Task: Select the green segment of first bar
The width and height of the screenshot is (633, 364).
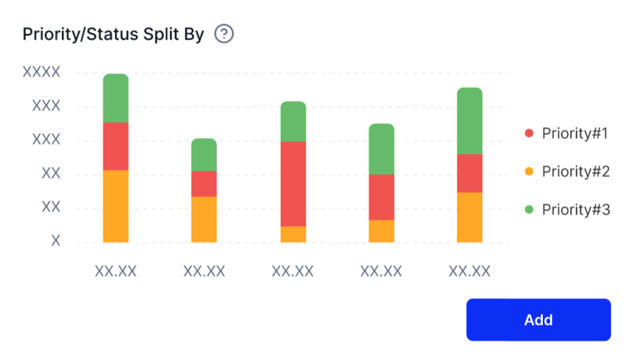Action: pyautogui.click(x=116, y=98)
